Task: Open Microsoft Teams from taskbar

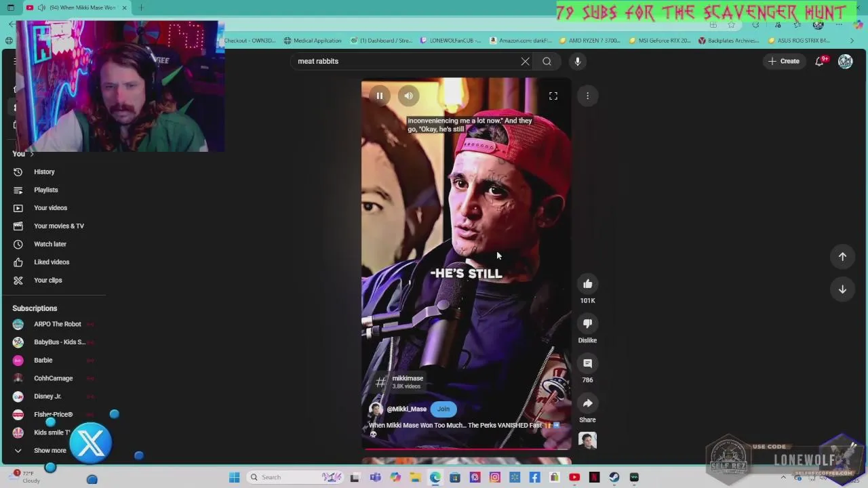Action: (x=375, y=477)
